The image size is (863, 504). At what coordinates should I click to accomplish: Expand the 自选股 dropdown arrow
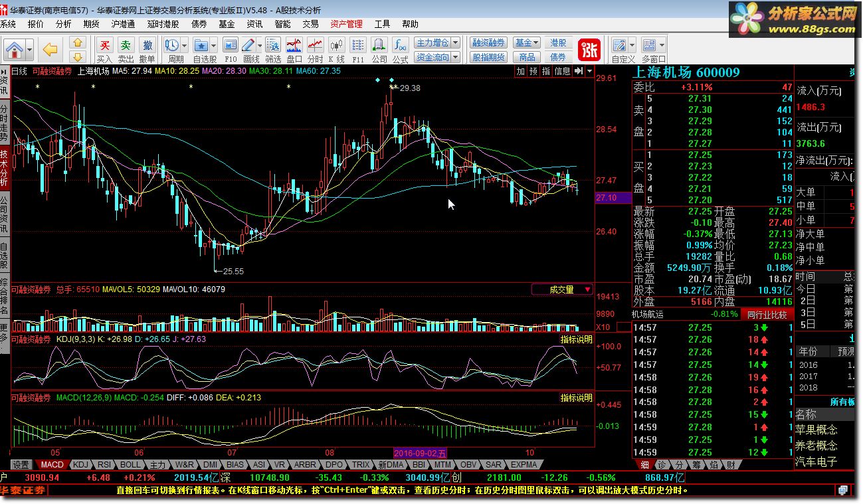213,45
